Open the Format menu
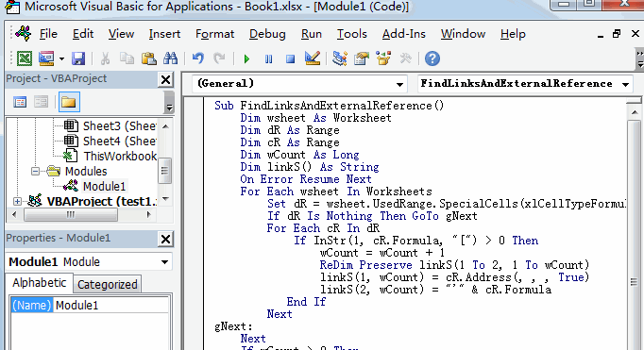 [x=214, y=34]
